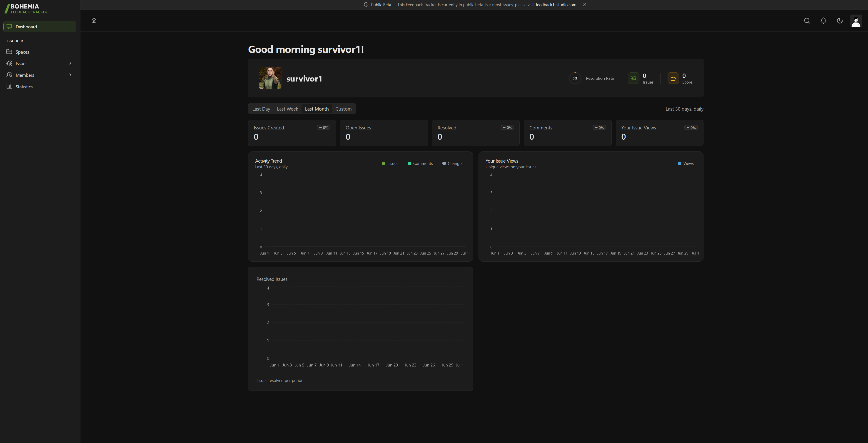Image resolution: width=868 pixels, height=443 pixels.
Task: Toggle Changes series in Activity Trend legend
Action: [x=453, y=164]
